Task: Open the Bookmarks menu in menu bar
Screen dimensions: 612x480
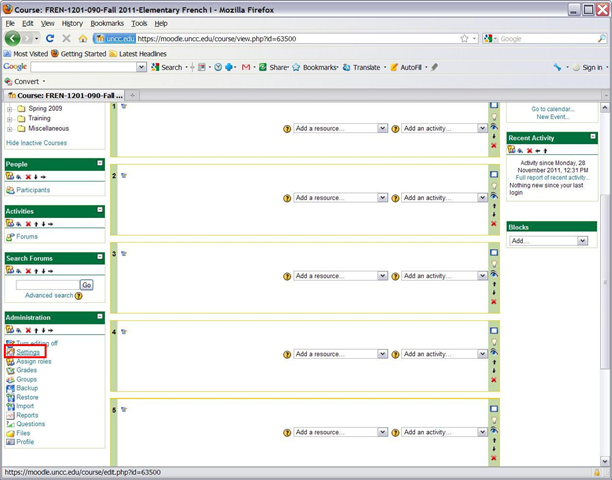Action: pyautogui.click(x=107, y=22)
